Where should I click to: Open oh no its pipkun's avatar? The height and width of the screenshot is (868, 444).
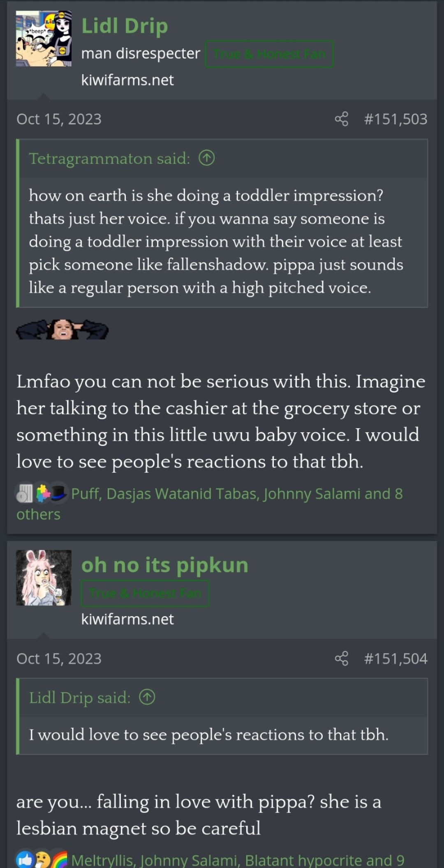tap(44, 578)
